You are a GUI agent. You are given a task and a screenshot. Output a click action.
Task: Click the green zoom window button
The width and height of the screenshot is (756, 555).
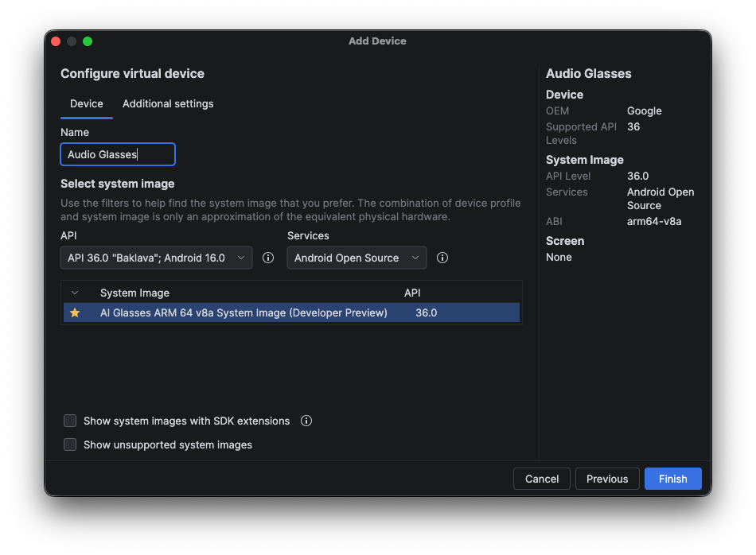point(88,41)
